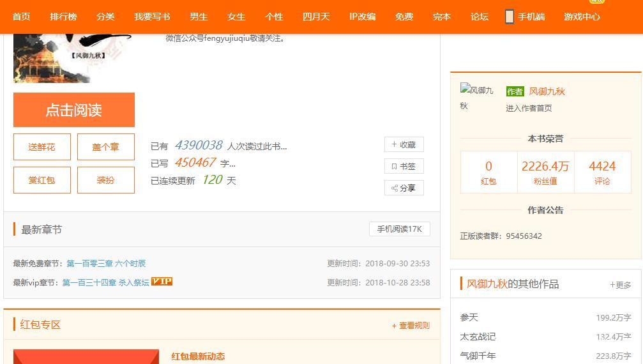Open free chapter 第一百零三章 六个时辰

point(106,264)
